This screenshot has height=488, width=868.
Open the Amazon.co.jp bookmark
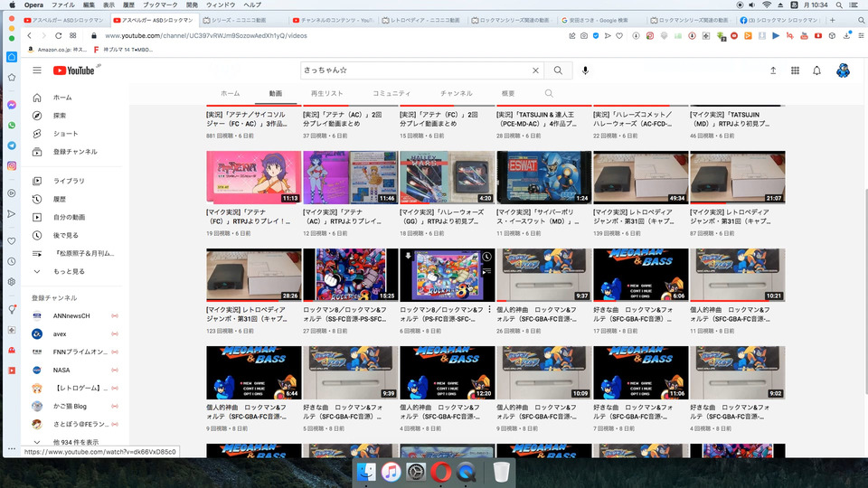point(58,50)
